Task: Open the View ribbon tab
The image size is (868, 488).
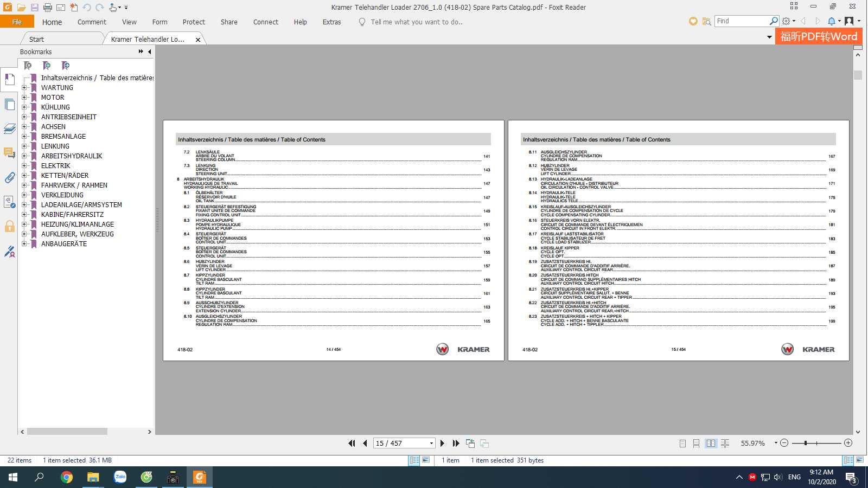Action: pyautogui.click(x=129, y=22)
